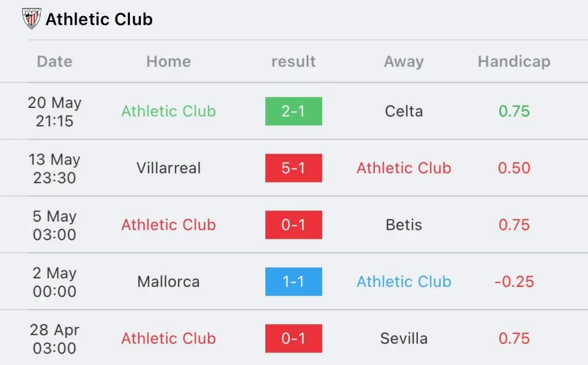
Task: Click the 0-1 result against Betis
Action: click(293, 225)
